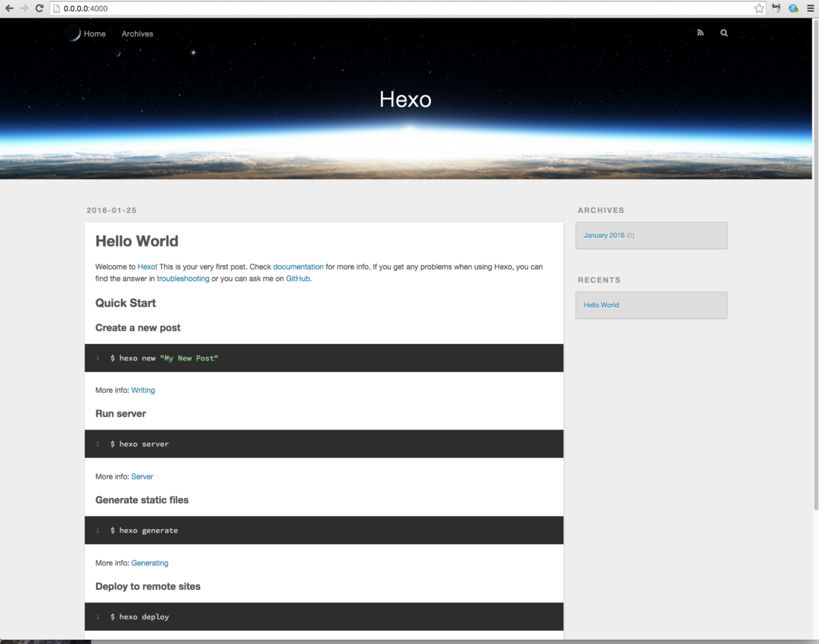Open the Server more info link
Image resolution: width=819 pixels, height=644 pixels.
(142, 476)
